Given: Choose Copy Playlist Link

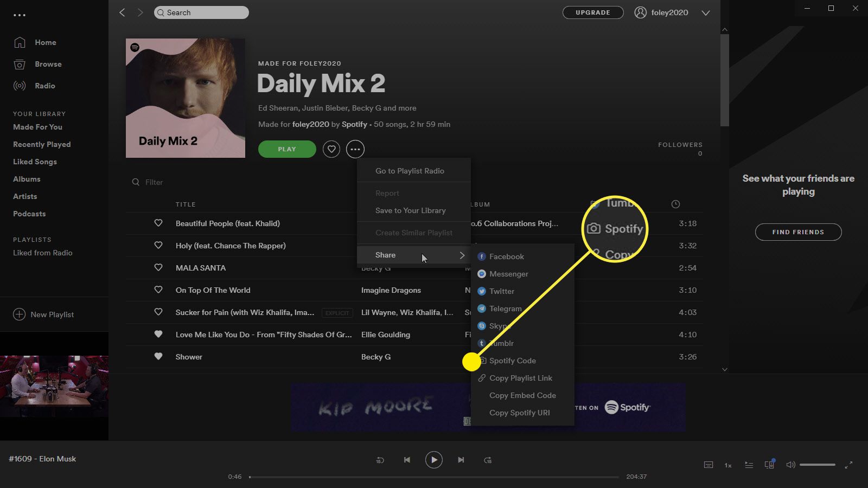Looking at the screenshot, I should pos(522,378).
